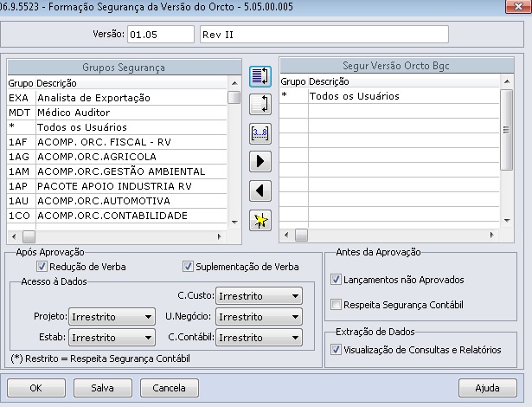The width and height of the screenshot is (532, 407).
Task: Close the Formação Segurança window
Action: coord(518,6)
